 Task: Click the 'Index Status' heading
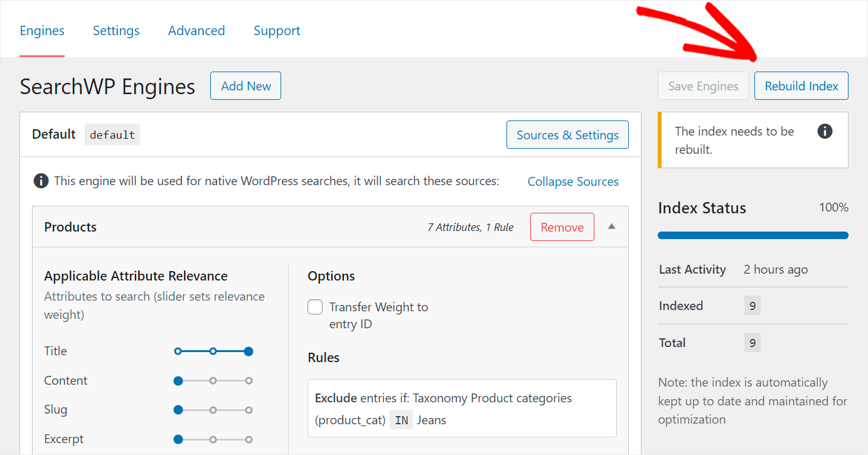[702, 208]
